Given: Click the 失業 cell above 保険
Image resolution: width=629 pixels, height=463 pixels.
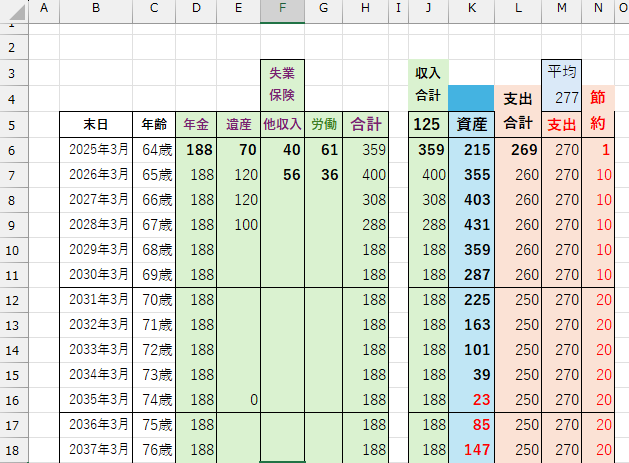Looking at the screenshot, I should 282,73.
